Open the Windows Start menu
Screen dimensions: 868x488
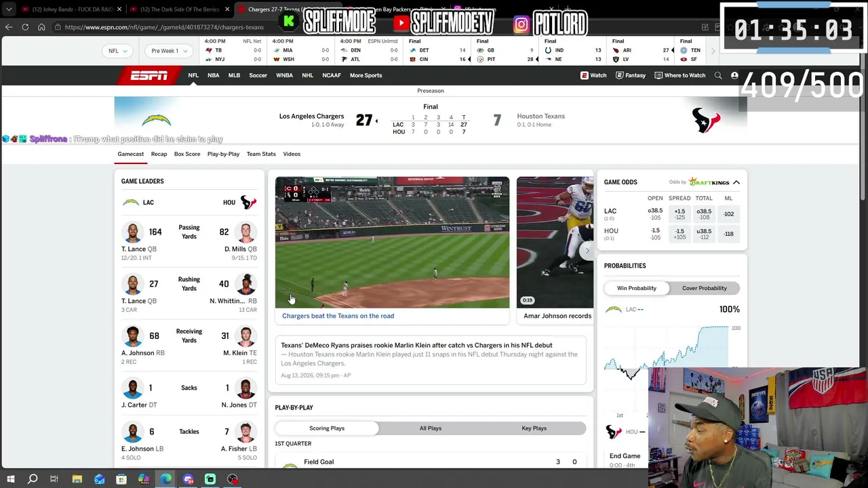[10, 479]
